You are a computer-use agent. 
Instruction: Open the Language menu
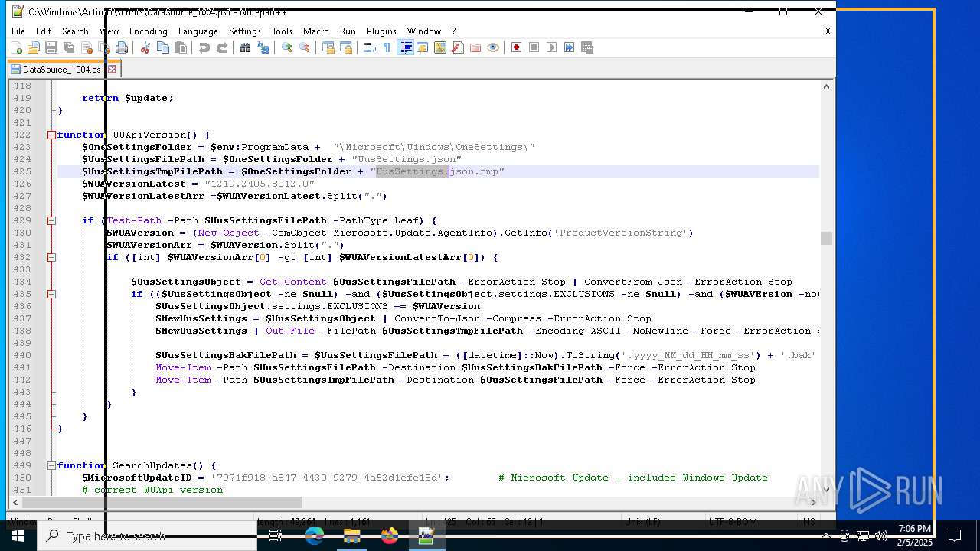click(x=198, y=31)
